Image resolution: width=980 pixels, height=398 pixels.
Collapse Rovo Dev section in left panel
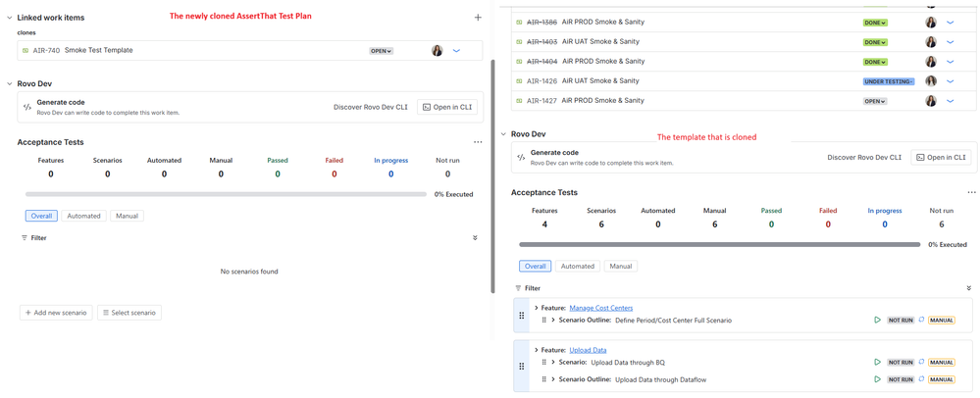9,83
